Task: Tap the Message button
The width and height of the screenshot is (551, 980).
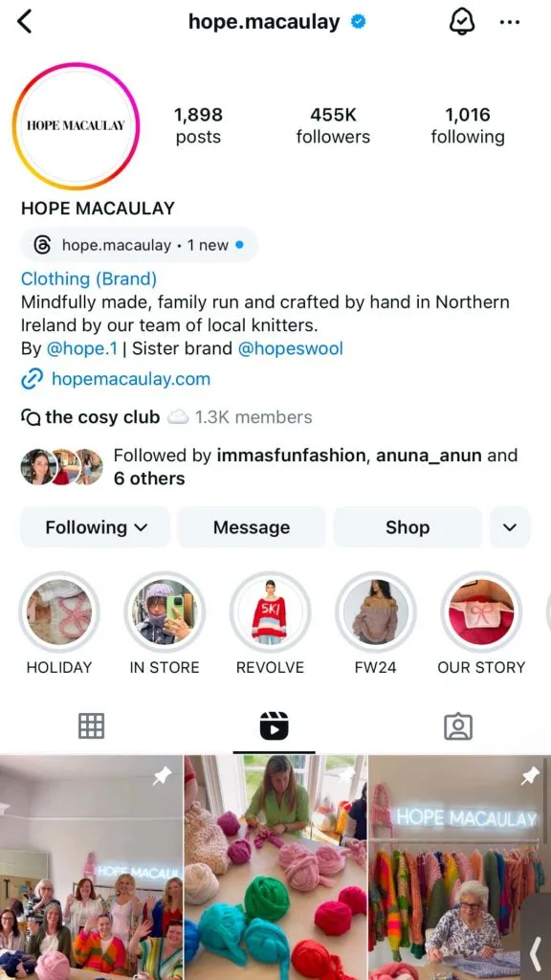Action: pos(251,526)
